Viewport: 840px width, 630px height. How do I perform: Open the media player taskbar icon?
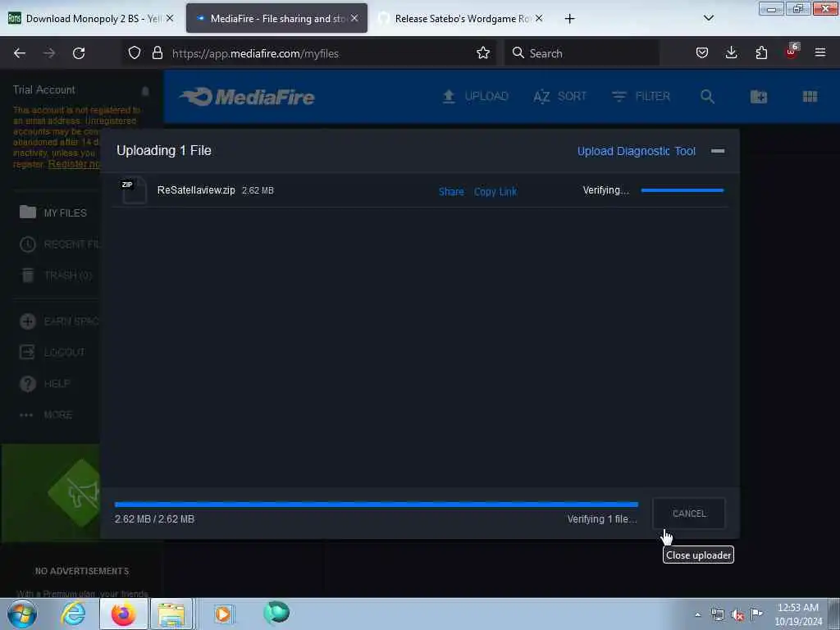coord(223,614)
